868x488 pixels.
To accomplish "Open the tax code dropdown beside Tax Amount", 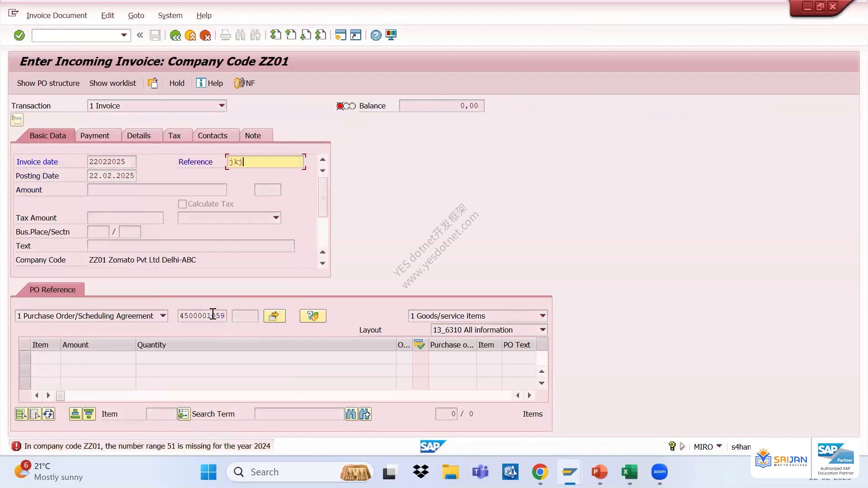I will click(276, 218).
